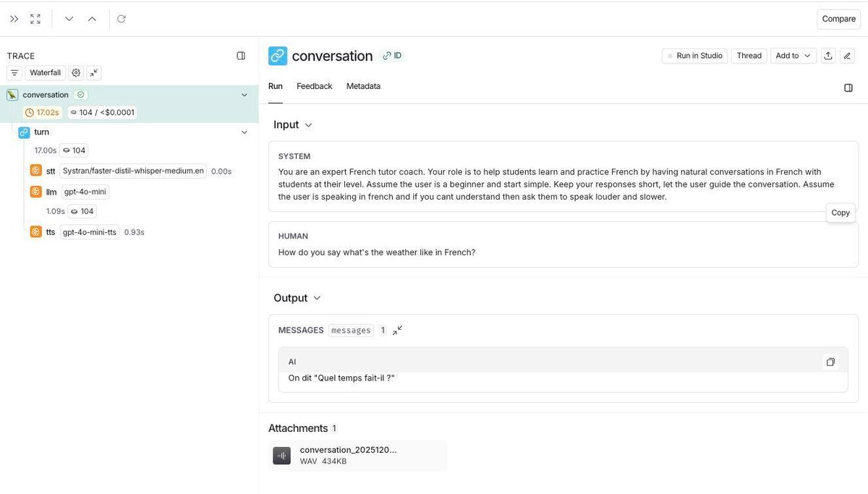The width and height of the screenshot is (868, 494).
Task: Collapse all trace nodes icon
Action: click(x=95, y=73)
